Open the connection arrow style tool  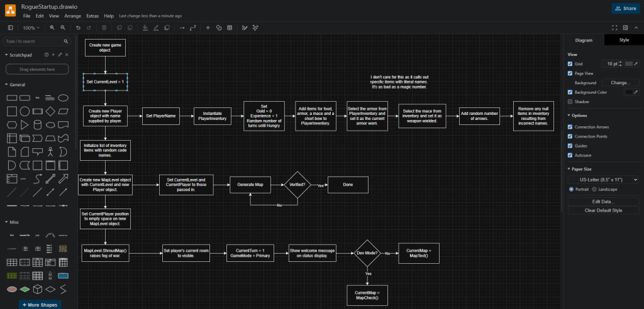click(182, 28)
